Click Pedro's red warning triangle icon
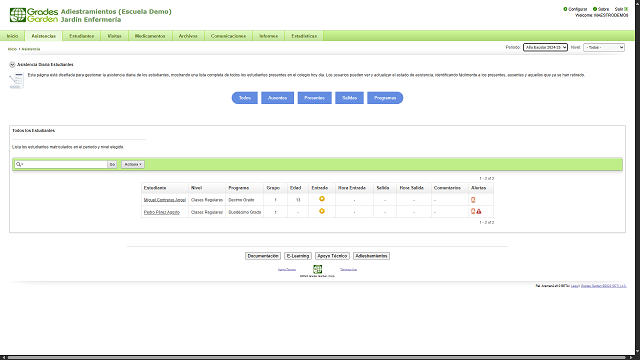Screen dimensions: 640x360 pyautogui.click(x=479, y=211)
